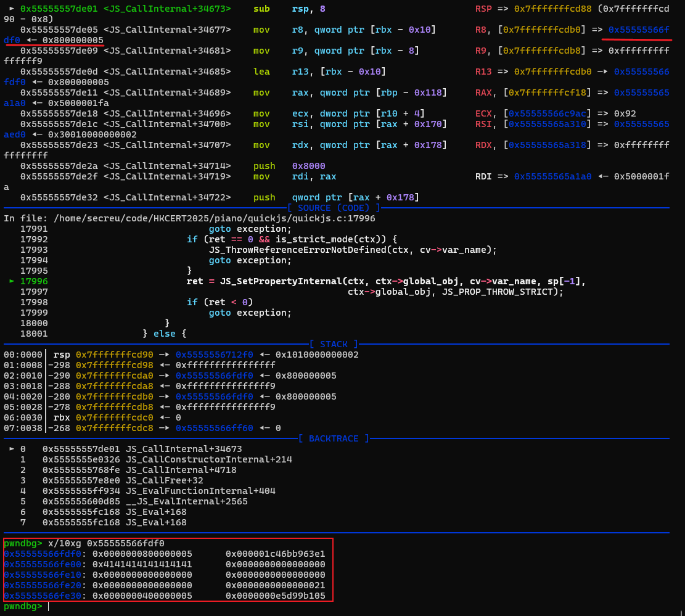Click the green breakpoint arrow on line 17996
This screenshot has width=685, height=616.
pyautogui.click(x=11, y=281)
